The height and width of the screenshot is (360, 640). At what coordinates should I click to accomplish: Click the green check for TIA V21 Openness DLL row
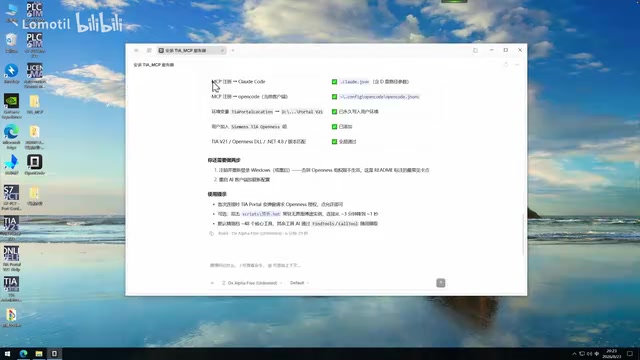coord(334,142)
